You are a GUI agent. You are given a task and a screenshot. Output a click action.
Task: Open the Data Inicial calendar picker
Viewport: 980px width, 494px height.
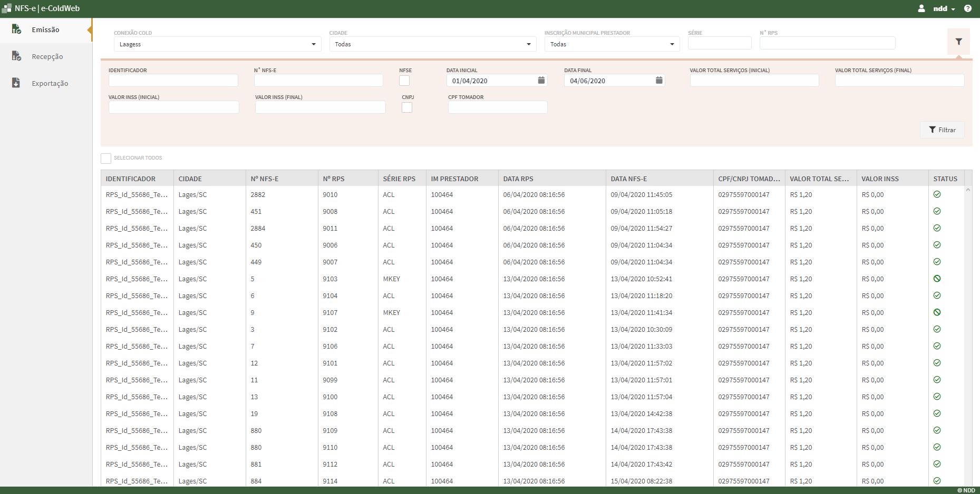point(541,81)
